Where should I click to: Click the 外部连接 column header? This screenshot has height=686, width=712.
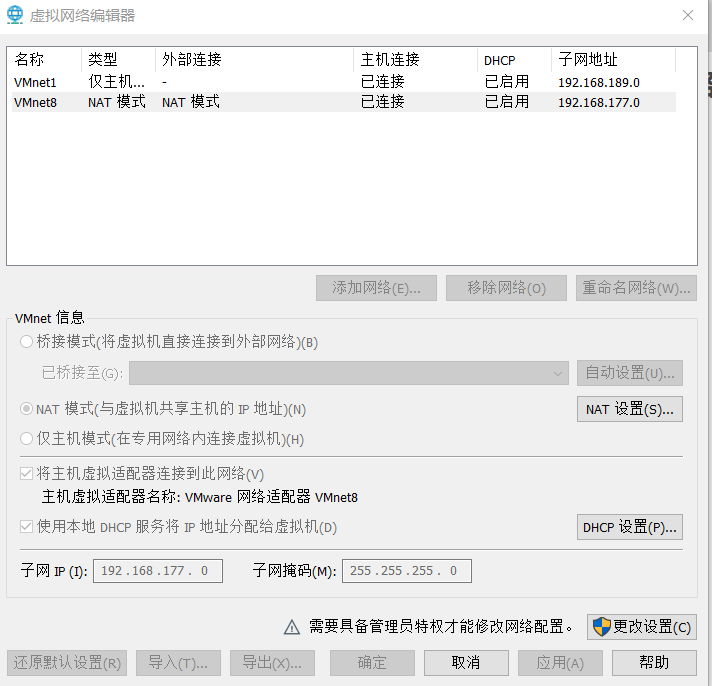pos(254,59)
